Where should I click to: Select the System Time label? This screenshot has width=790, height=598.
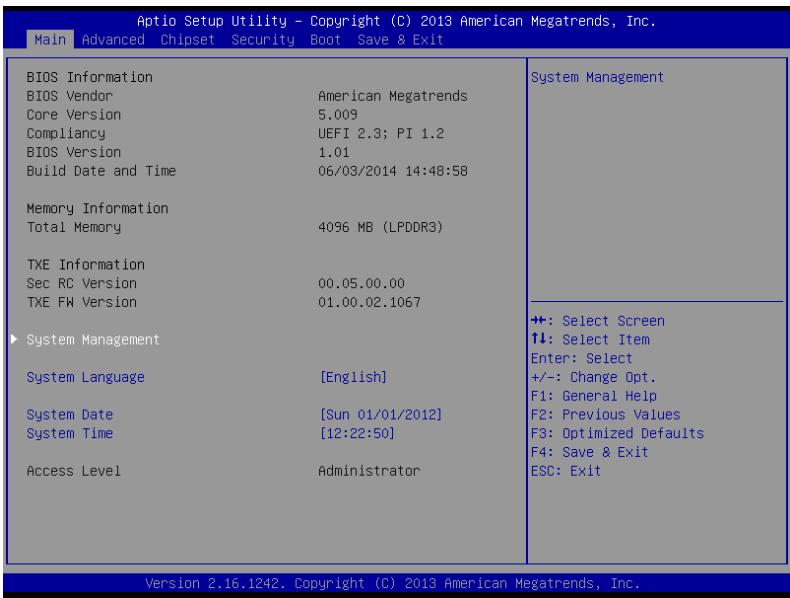tap(70, 433)
